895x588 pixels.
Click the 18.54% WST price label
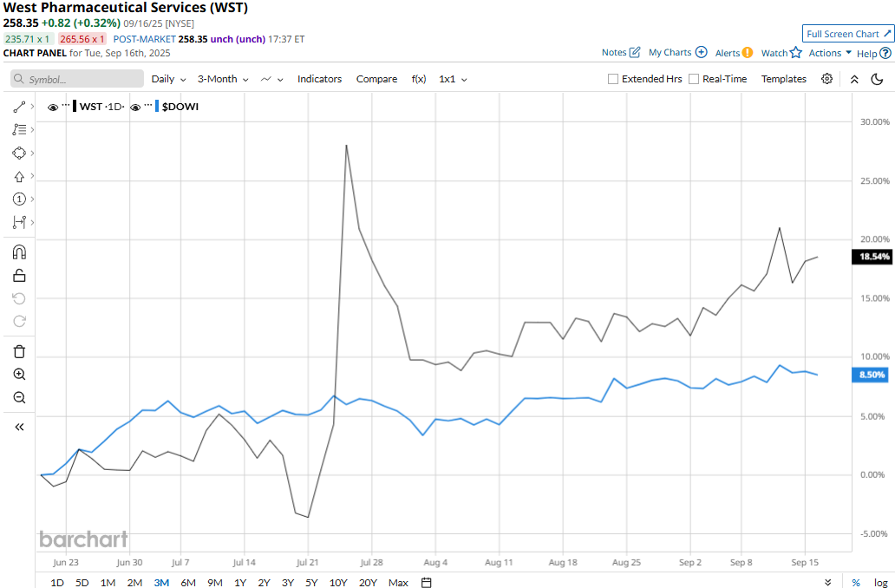click(871, 257)
